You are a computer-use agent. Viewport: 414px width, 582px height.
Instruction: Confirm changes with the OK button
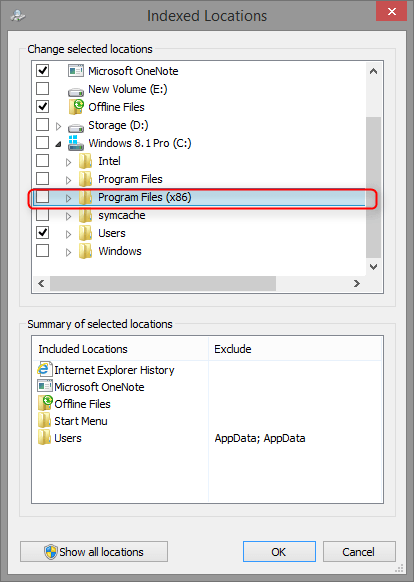point(279,552)
